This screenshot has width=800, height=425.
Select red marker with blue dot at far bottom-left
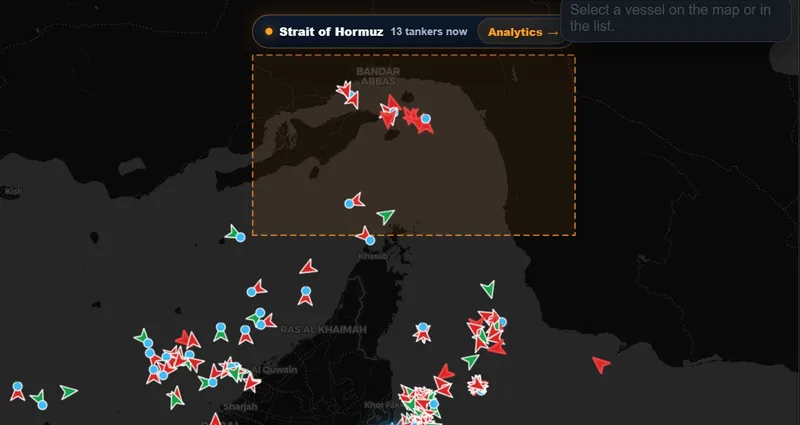(17, 391)
